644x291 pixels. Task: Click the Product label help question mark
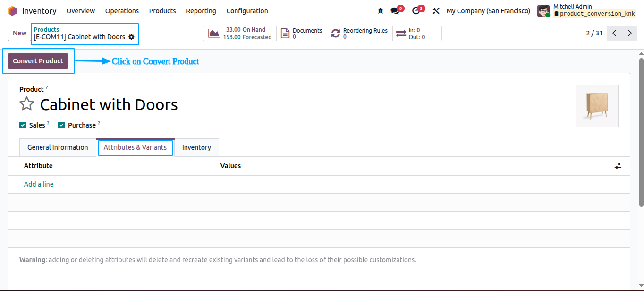click(47, 87)
